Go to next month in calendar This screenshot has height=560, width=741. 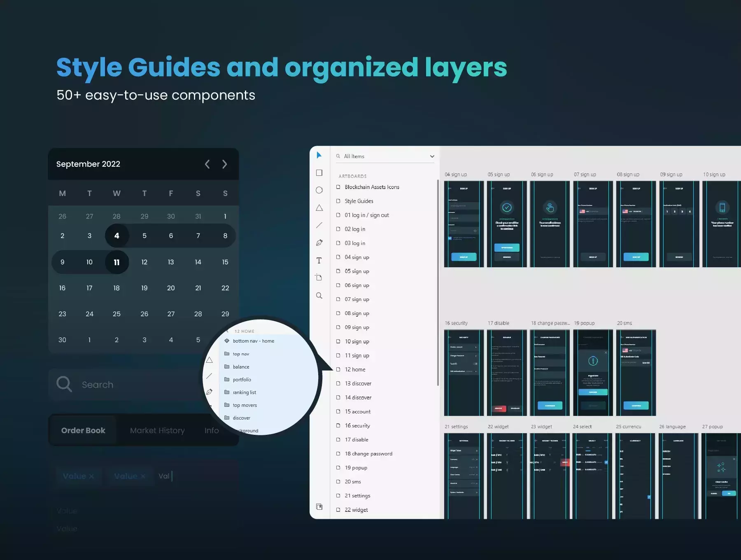[x=224, y=164]
